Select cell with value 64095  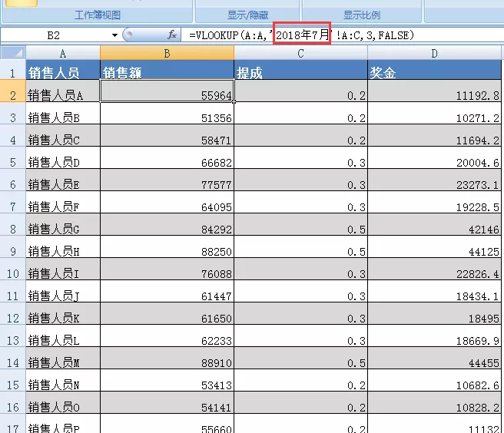click(x=167, y=203)
